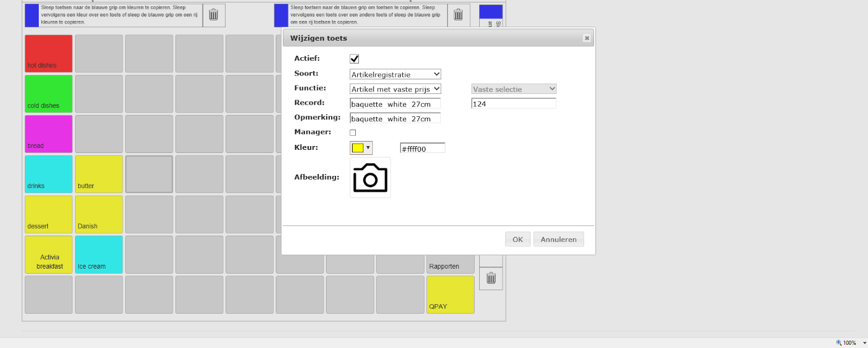The width and height of the screenshot is (868, 348).
Task: Toggle the Actief checkbox
Action: (355, 58)
